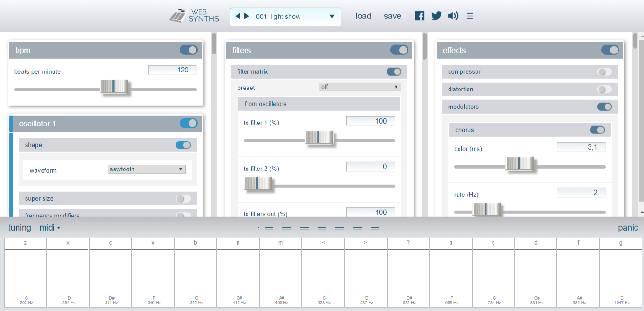Image resolution: width=644 pixels, height=311 pixels.
Task: Disable the chorus modulator toggle
Action: click(x=597, y=130)
